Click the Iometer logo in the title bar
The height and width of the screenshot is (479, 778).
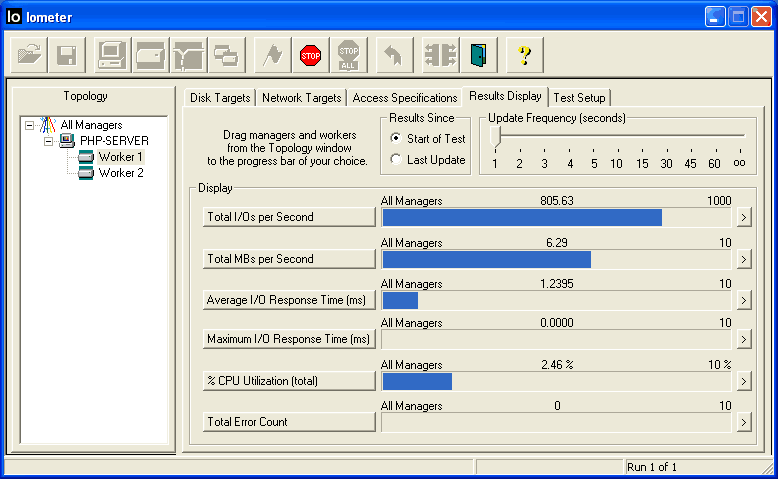coord(14,17)
